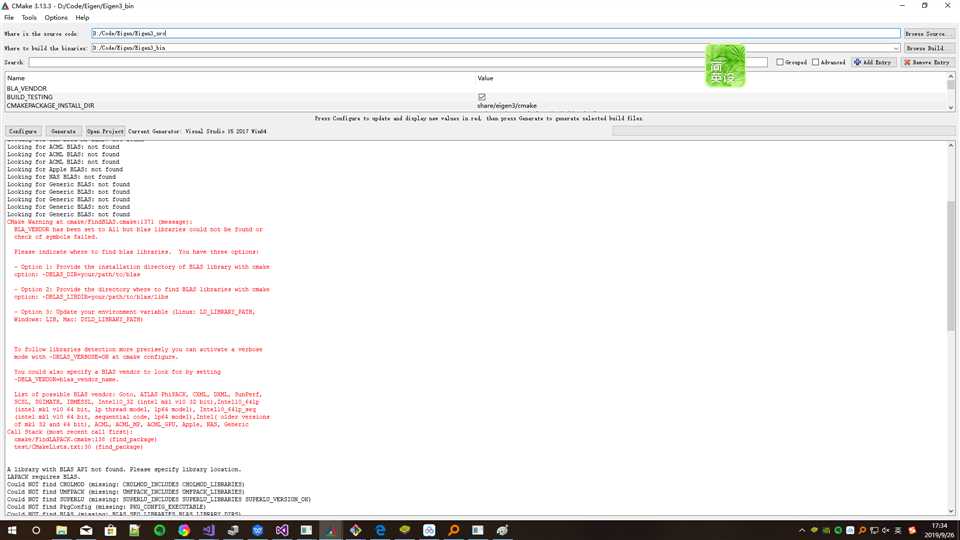This screenshot has width=960, height=540.
Task: Open the colorful round browser icon in taskbar
Action: click(184, 530)
